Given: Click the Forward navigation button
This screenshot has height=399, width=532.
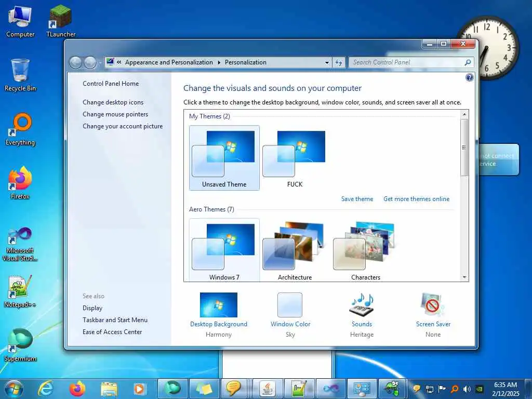Looking at the screenshot, I should pos(90,62).
